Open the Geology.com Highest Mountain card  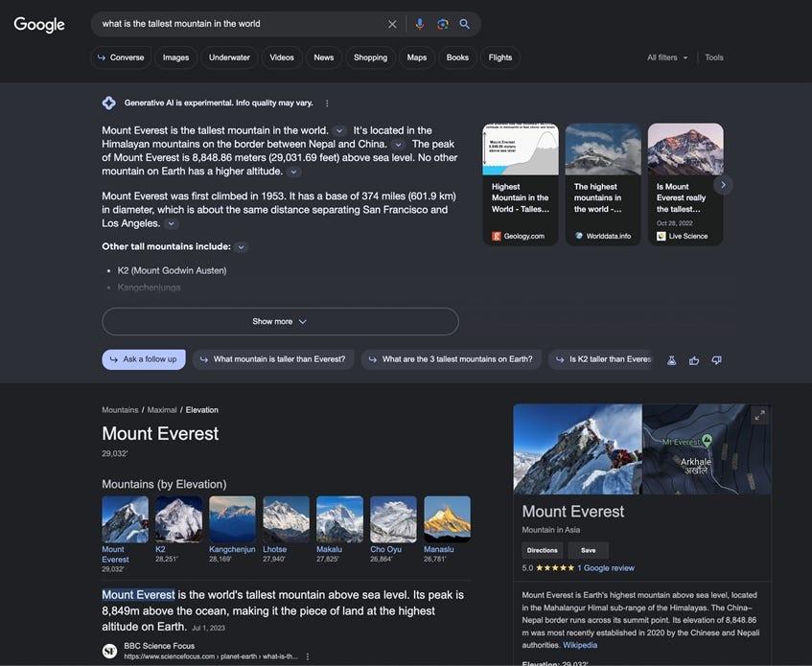coord(521,184)
